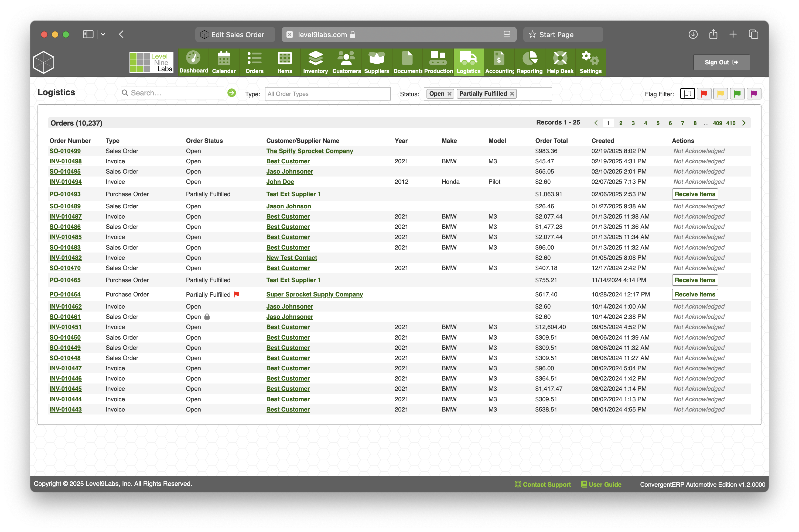Image resolution: width=799 pixels, height=532 pixels.
Task: Open Safari downloads icon
Action: 693,34
